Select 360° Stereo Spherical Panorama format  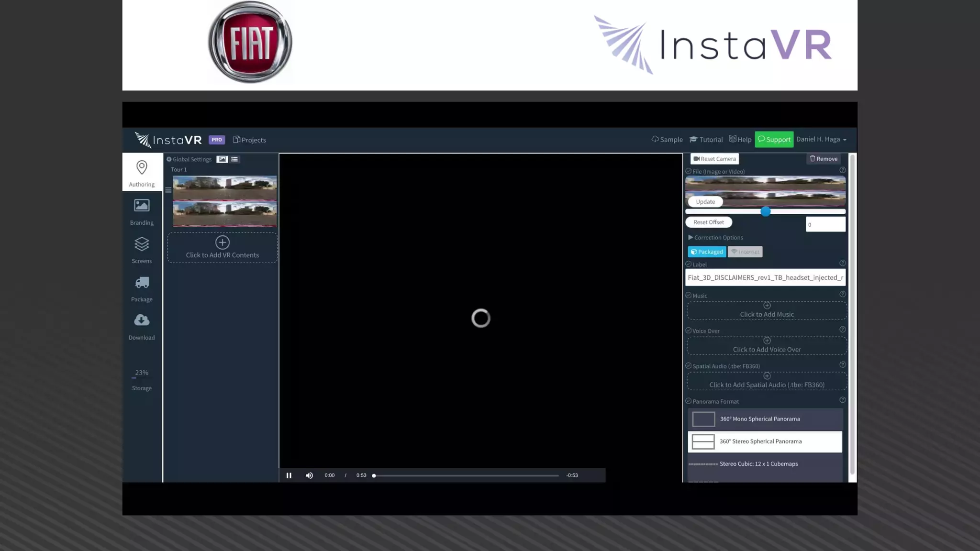coord(765,441)
